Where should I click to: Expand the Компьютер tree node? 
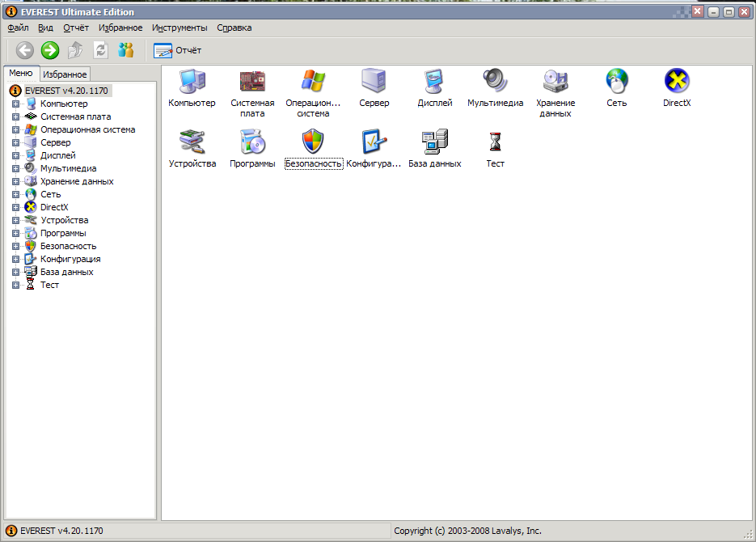(x=15, y=104)
